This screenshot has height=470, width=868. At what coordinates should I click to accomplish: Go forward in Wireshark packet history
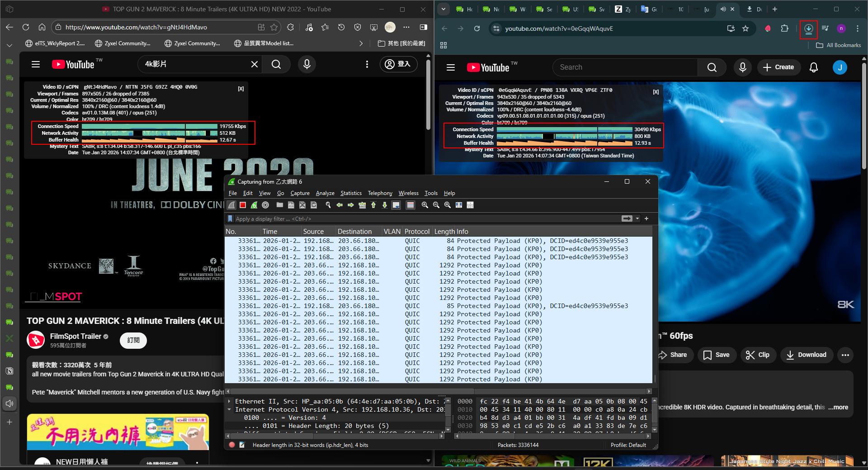(x=351, y=205)
